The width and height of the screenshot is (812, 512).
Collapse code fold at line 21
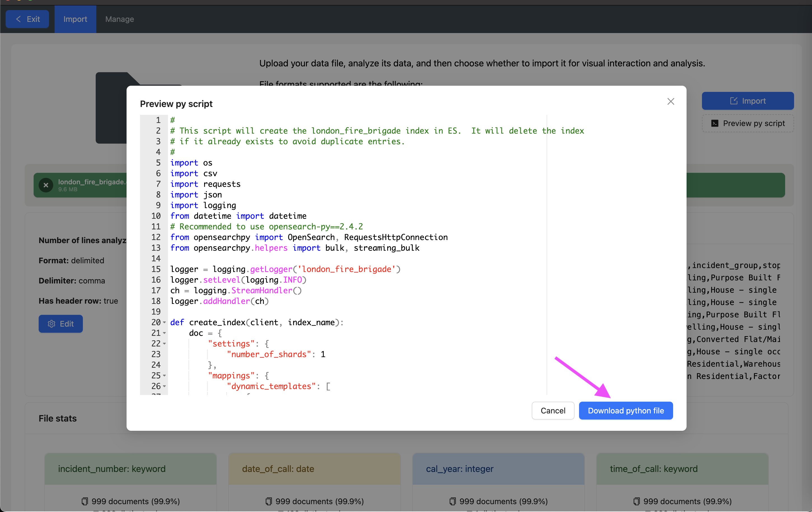pos(165,333)
